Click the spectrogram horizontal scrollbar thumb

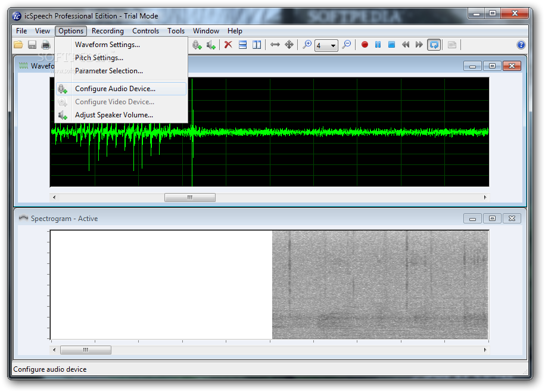[86, 350]
